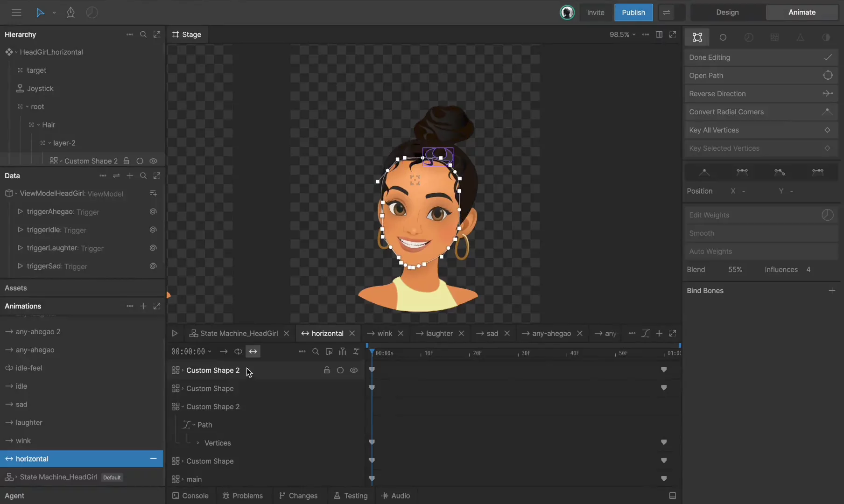Search the Hierarchy panel
Screen dimensions: 844x504
click(143, 35)
